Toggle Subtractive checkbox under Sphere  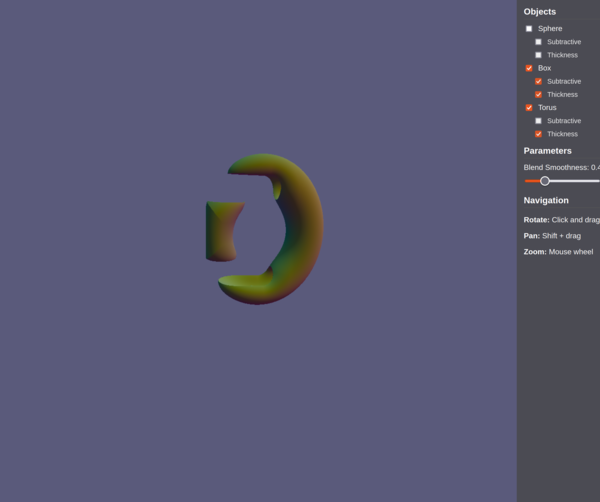click(x=538, y=42)
